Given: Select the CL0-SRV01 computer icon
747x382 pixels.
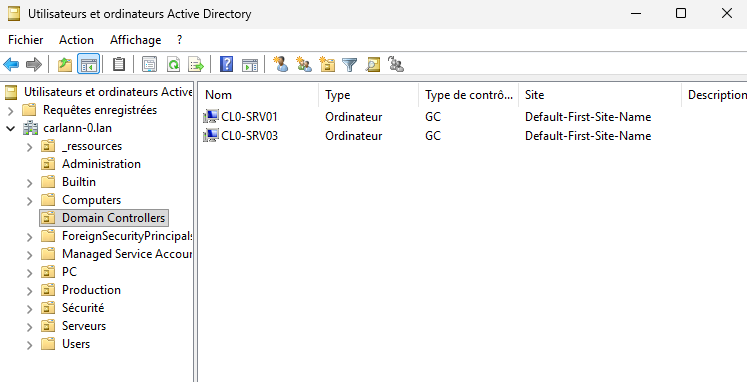Looking at the screenshot, I should 211,117.
